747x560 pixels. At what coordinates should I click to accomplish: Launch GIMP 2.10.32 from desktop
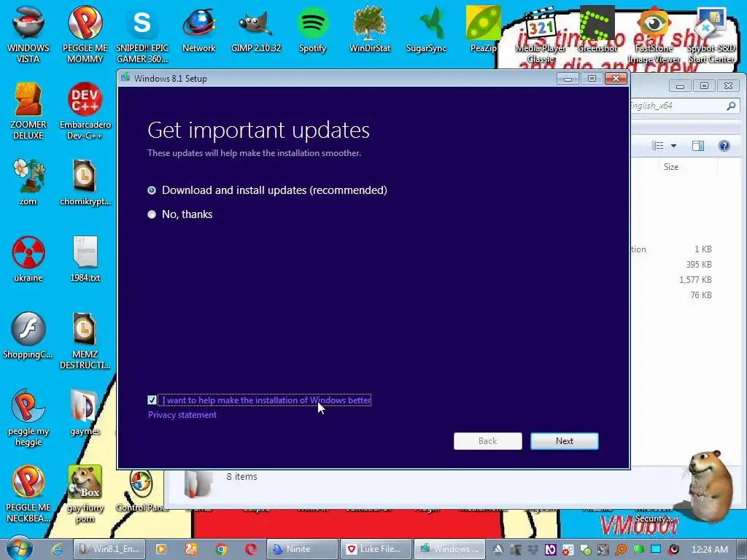[x=256, y=29]
